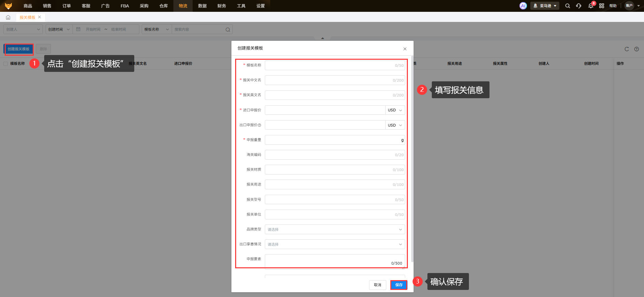Open the AI assistant icon
The image size is (644, 297).
pyautogui.click(x=523, y=6)
